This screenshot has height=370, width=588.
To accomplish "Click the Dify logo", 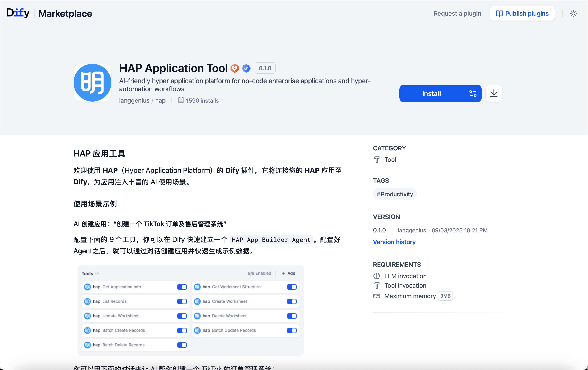I will coord(18,13).
